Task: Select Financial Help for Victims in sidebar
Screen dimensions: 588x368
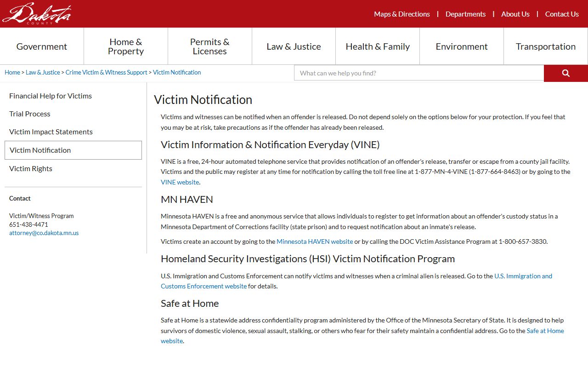Action: [51, 96]
